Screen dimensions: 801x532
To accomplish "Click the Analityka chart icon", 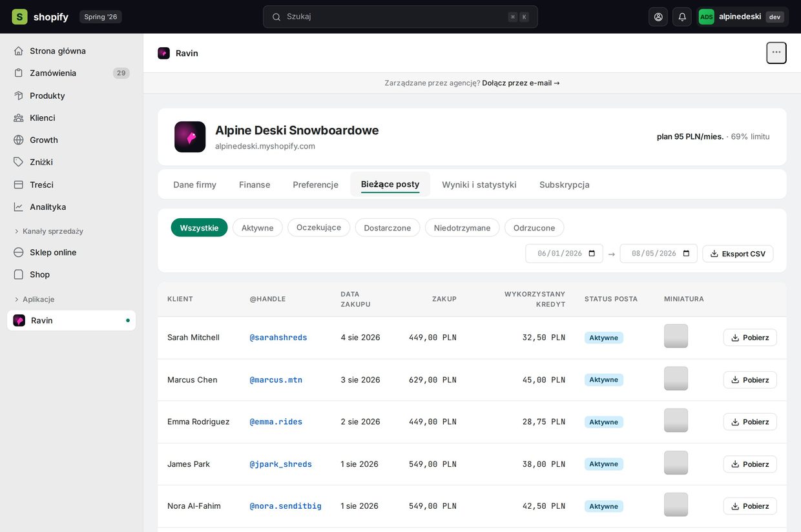I will point(19,207).
